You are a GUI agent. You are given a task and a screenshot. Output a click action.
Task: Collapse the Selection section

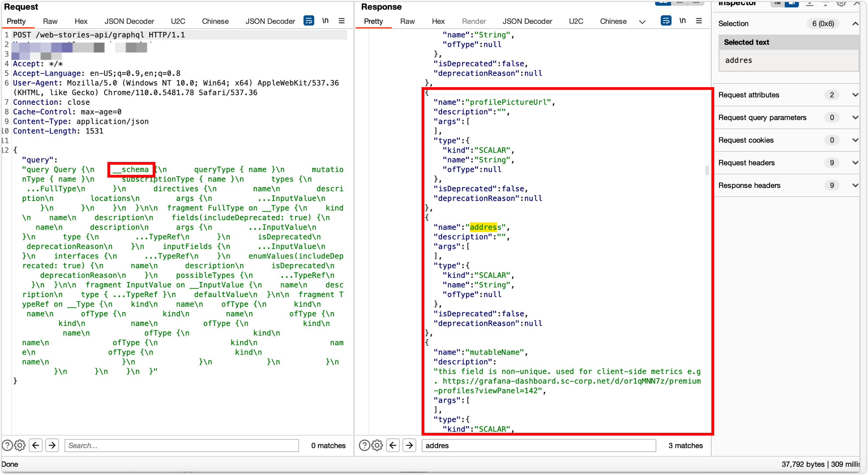pyautogui.click(x=855, y=24)
